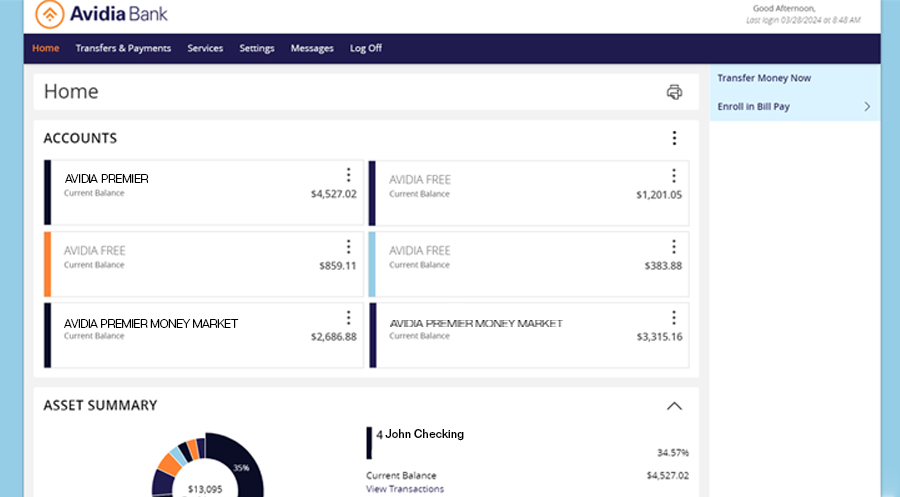Open the Services menu
900x497 pixels.
coord(205,48)
